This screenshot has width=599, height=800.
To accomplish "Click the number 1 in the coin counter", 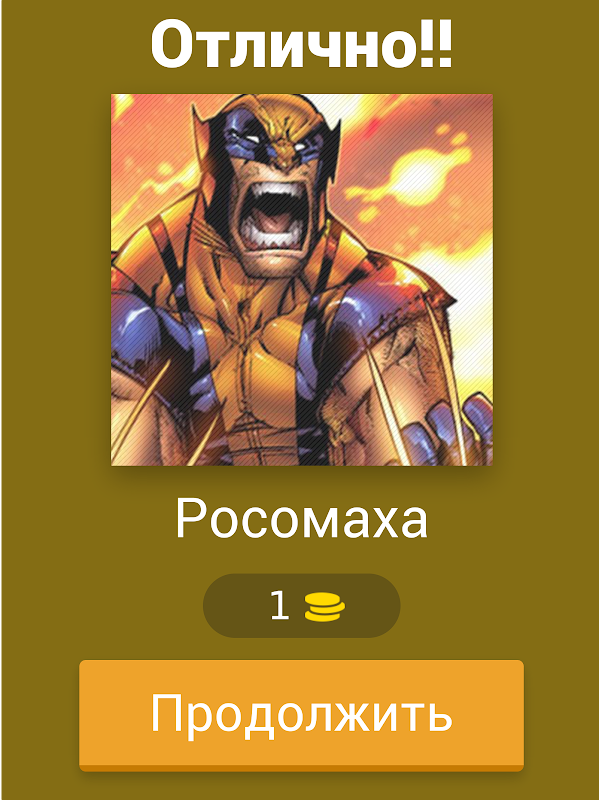I will (x=279, y=606).
